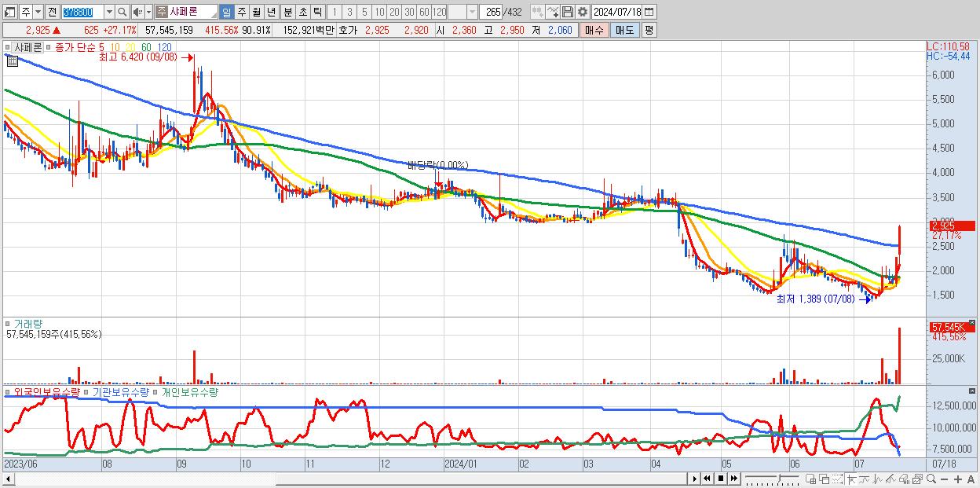Choose interval 3 button
This screenshot has height=488, width=980.
(349, 12)
